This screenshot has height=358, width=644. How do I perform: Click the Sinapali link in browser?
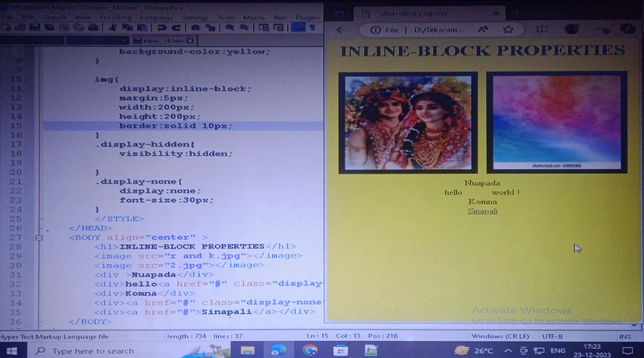(482, 211)
